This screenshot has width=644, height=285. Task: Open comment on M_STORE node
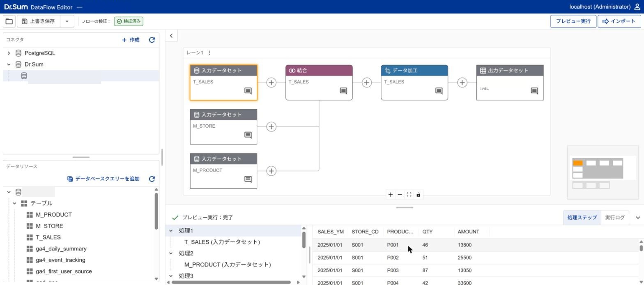click(x=248, y=135)
